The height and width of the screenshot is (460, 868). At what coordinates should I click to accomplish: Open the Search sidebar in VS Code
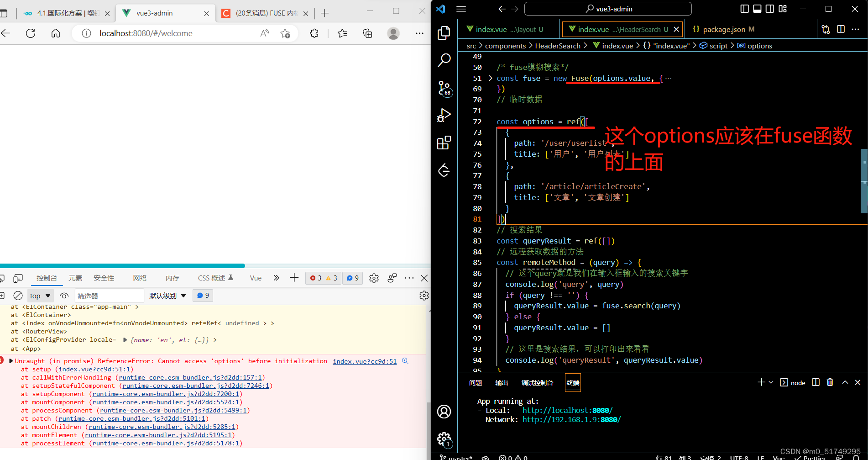(x=444, y=60)
